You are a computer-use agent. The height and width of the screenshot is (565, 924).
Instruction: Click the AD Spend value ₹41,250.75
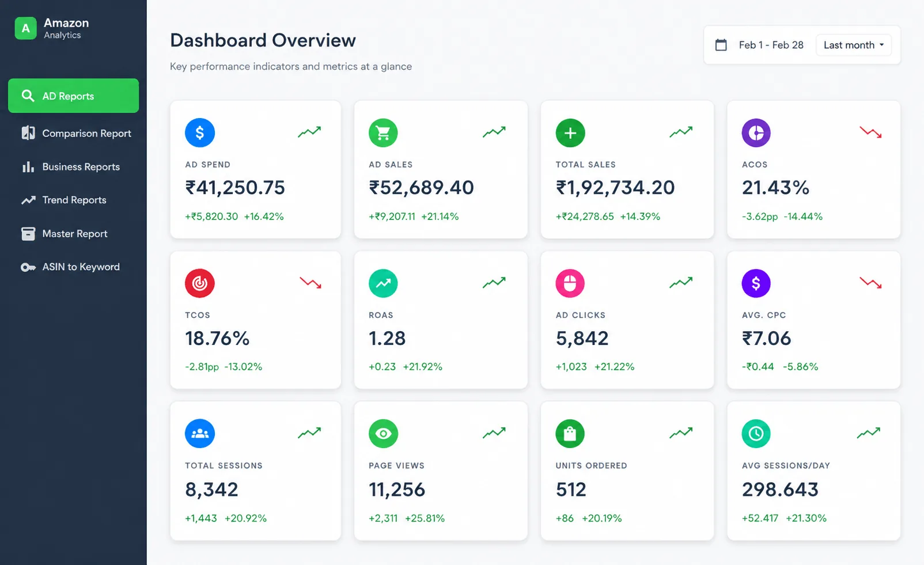235,188
